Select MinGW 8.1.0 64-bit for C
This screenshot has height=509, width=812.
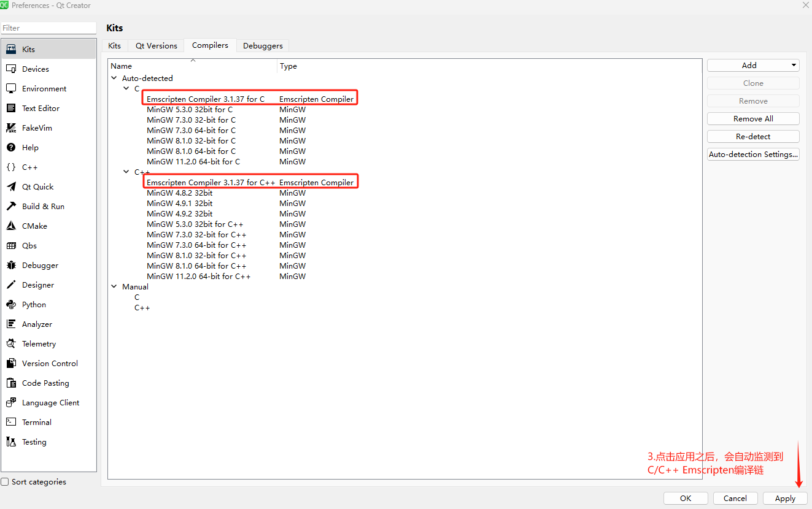point(191,151)
